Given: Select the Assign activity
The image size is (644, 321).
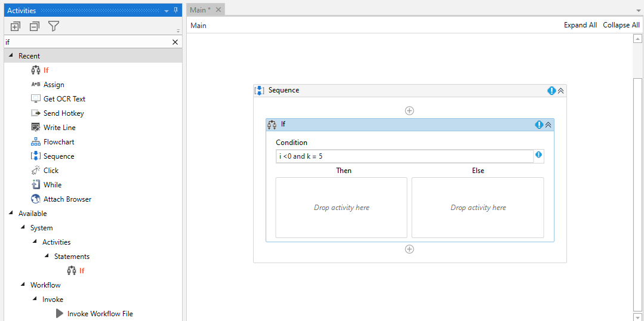Looking at the screenshot, I should point(54,85).
